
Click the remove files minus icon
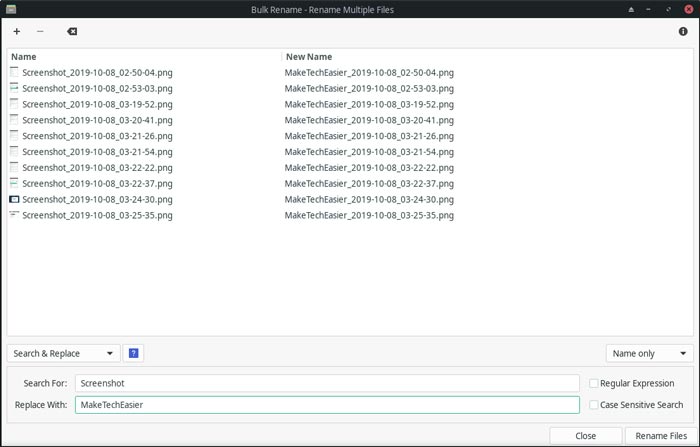[x=40, y=31]
